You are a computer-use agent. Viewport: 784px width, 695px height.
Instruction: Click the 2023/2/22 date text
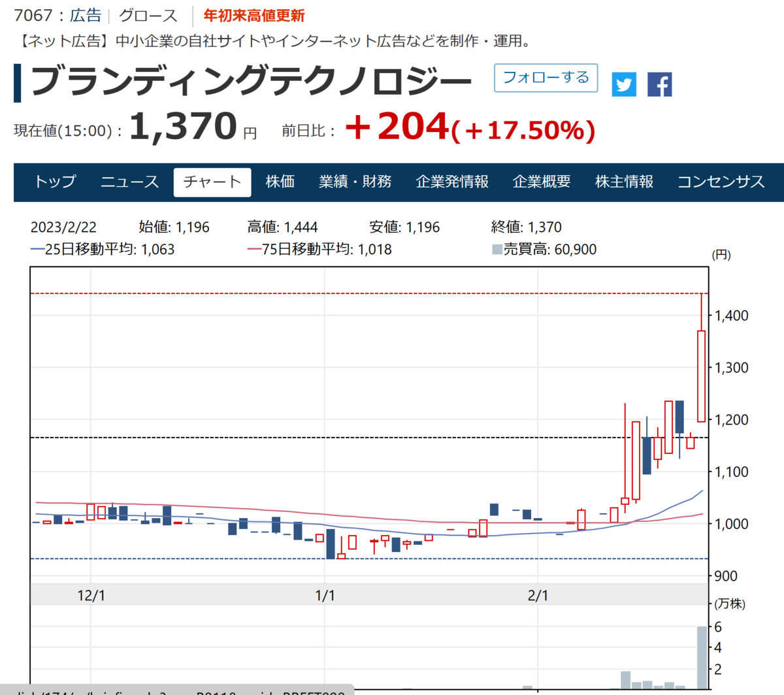point(63,227)
